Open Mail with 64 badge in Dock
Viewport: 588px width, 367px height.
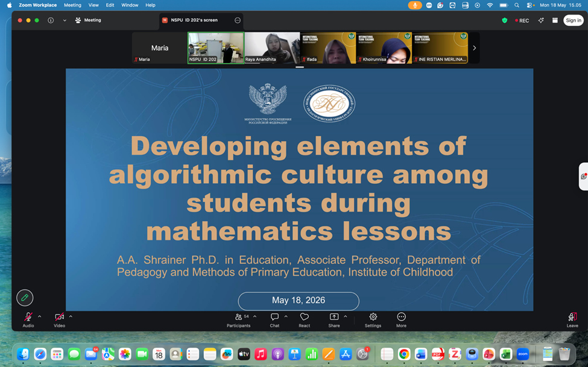(x=91, y=354)
